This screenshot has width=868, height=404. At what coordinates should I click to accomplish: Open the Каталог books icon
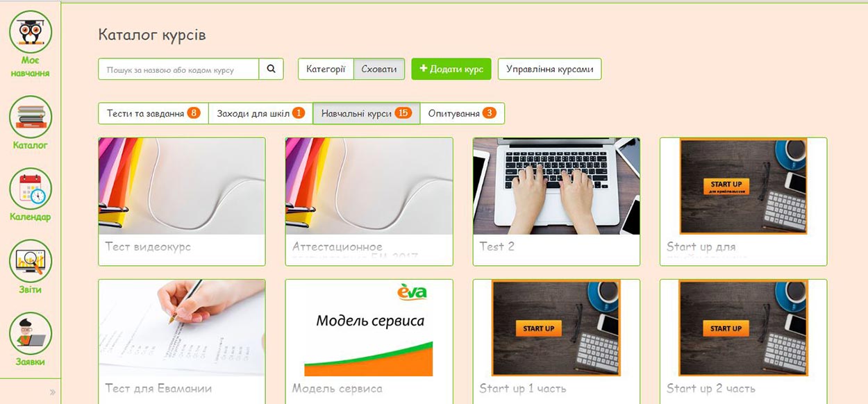tap(31, 116)
